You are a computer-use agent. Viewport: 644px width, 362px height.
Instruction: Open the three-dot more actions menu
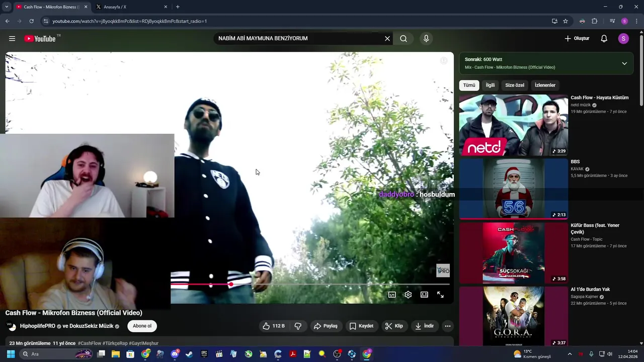point(447,326)
